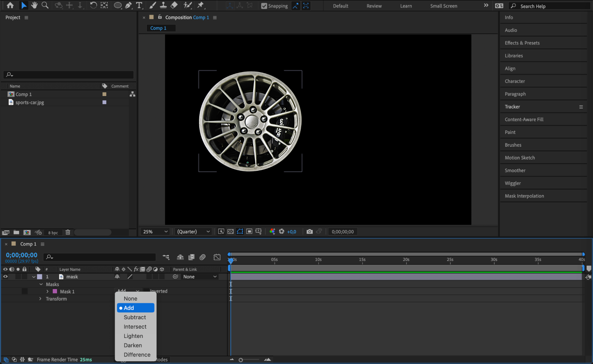The image size is (593, 364).
Task: Click Mask 1 pink color swatch
Action: (55, 291)
